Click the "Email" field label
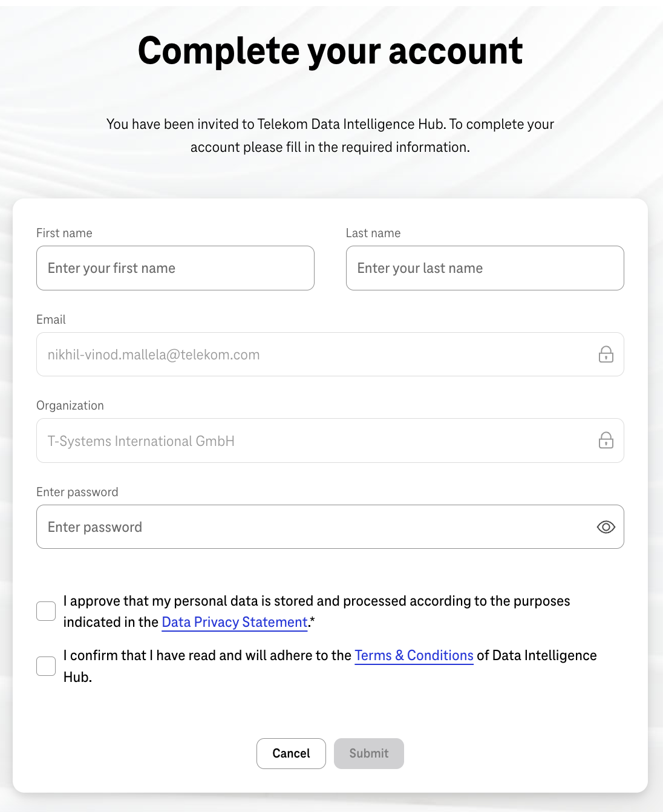 click(x=51, y=319)
